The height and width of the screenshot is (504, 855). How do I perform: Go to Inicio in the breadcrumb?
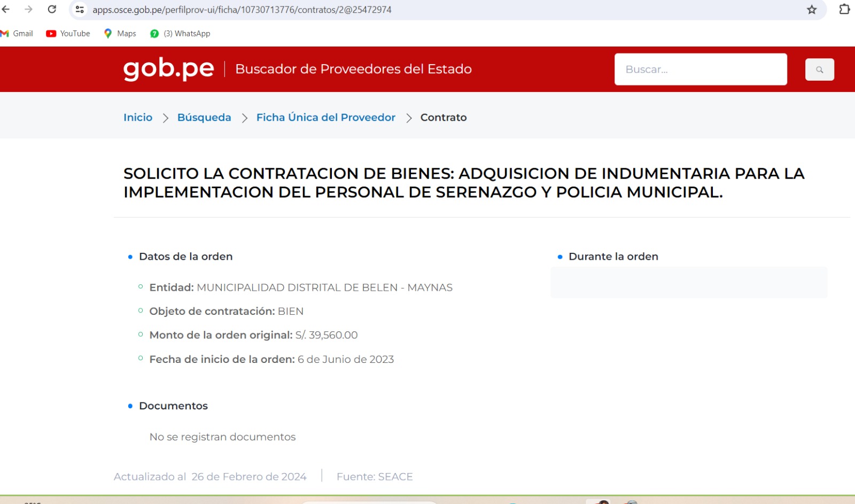138,118
